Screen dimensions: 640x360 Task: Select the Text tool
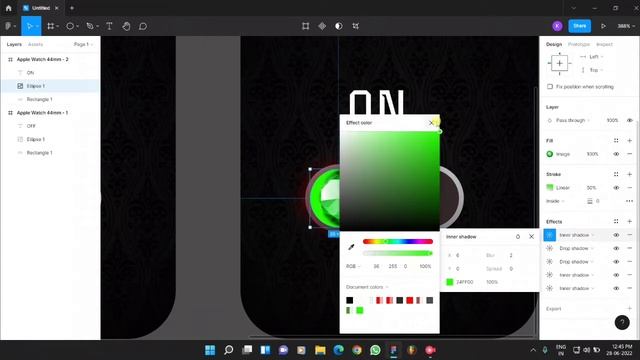[x=109, y=26]
